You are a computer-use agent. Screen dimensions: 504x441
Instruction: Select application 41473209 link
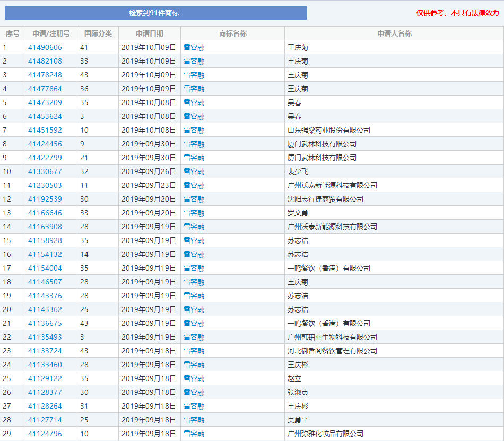(45, 102)
